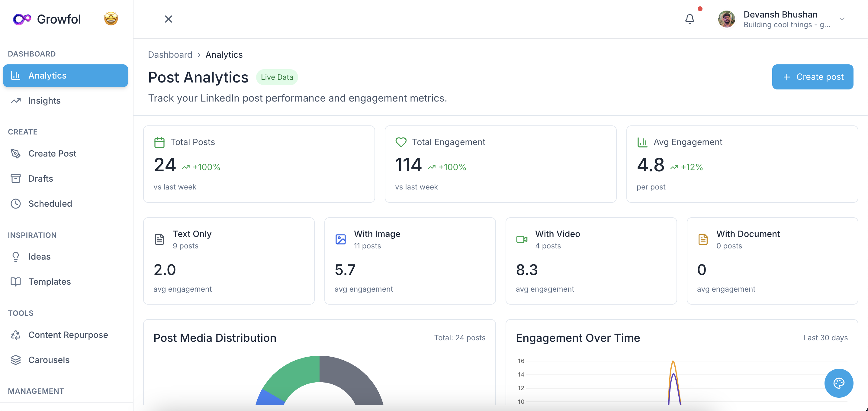Click the +12% trend indicator
The image size is (868, 411).
[x=686, y=167]
